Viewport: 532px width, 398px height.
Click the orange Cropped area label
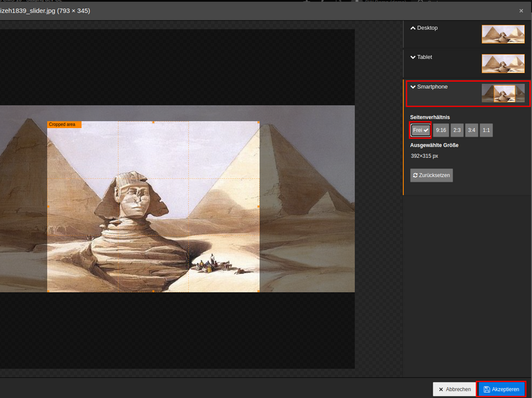coord(64,124)
